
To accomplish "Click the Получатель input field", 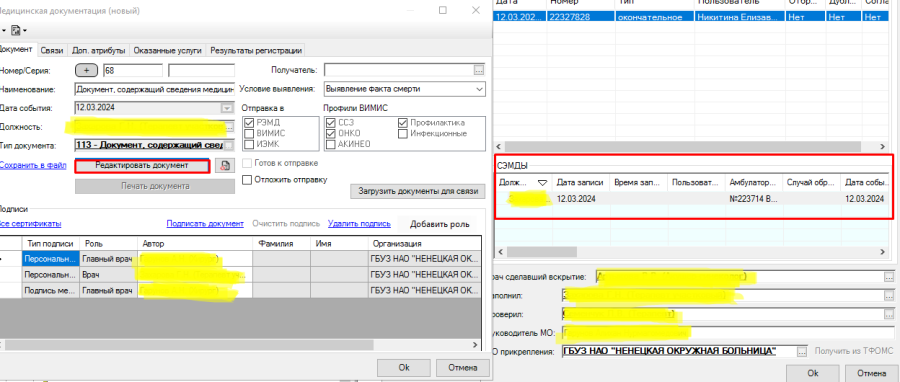I will 399,71.
